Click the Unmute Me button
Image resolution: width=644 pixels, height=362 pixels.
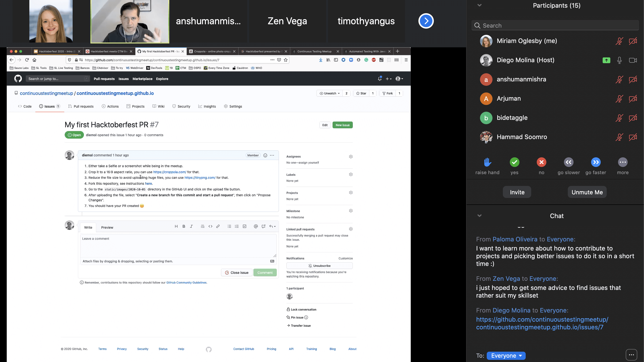click(587, 192)
